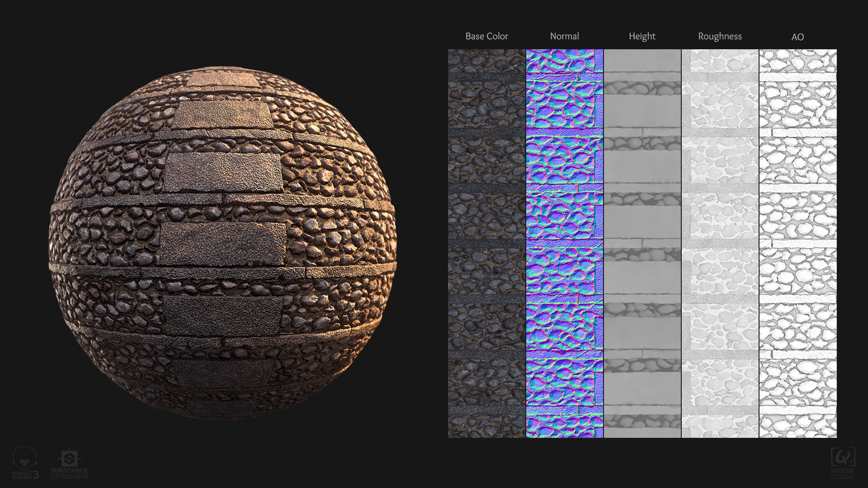Click the "Roughness" column label

click(x=720, y=36)
